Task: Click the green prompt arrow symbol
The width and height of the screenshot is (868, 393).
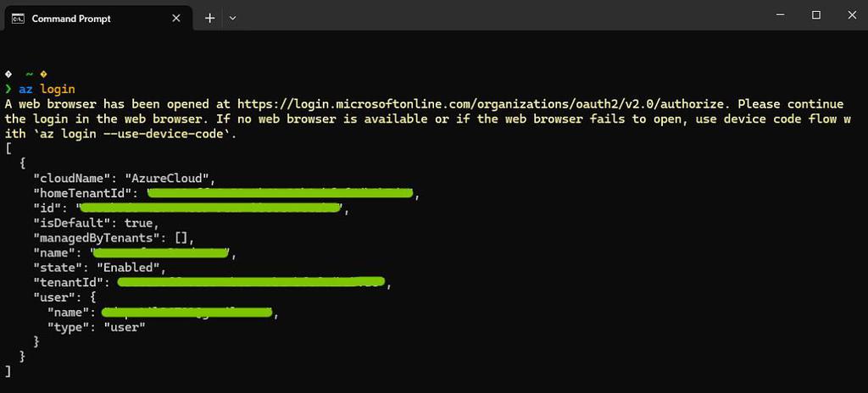Action: click(x=8, y=89)
